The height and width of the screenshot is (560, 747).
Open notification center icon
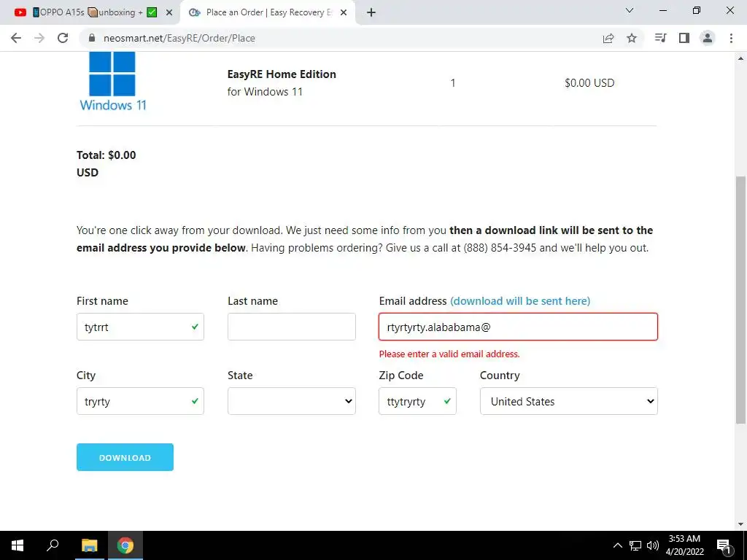click(724, 545)
